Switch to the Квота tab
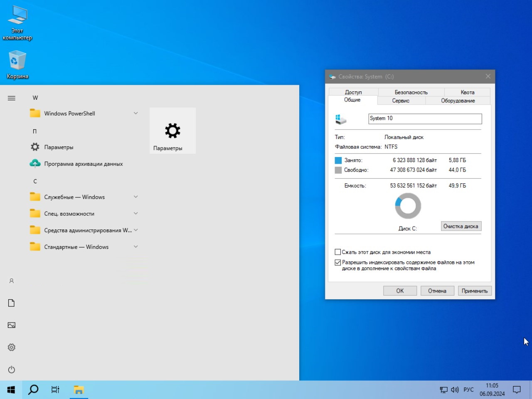 click(468, 92)
